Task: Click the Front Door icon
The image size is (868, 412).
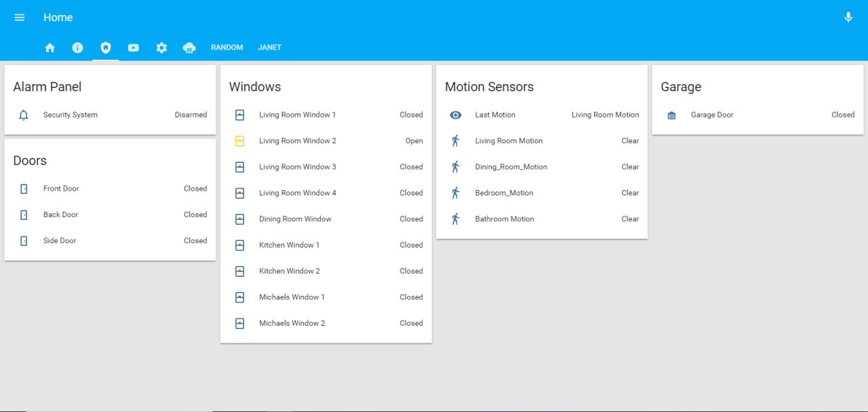Action: 24,189
